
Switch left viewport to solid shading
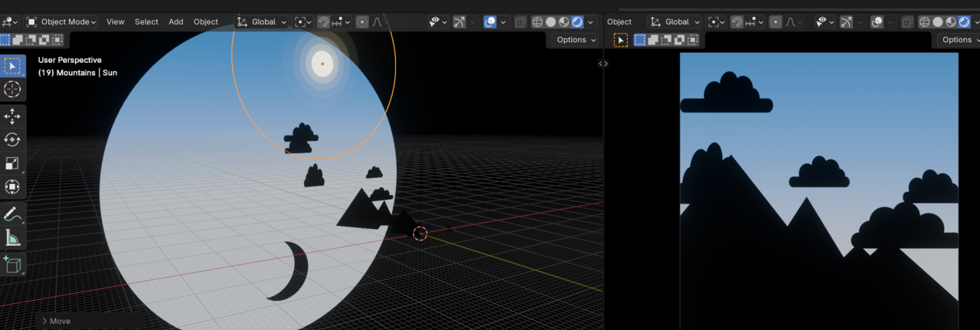(x=550, y=22)
